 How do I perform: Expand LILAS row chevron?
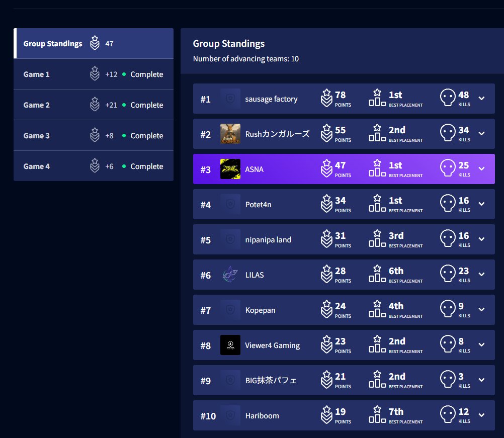pyautogui.click(x=481, y=274)
